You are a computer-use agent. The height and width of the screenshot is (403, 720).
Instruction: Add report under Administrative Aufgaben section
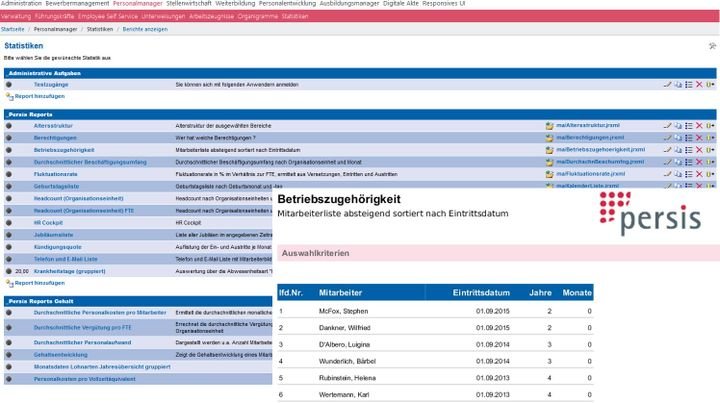pos(39,96)
